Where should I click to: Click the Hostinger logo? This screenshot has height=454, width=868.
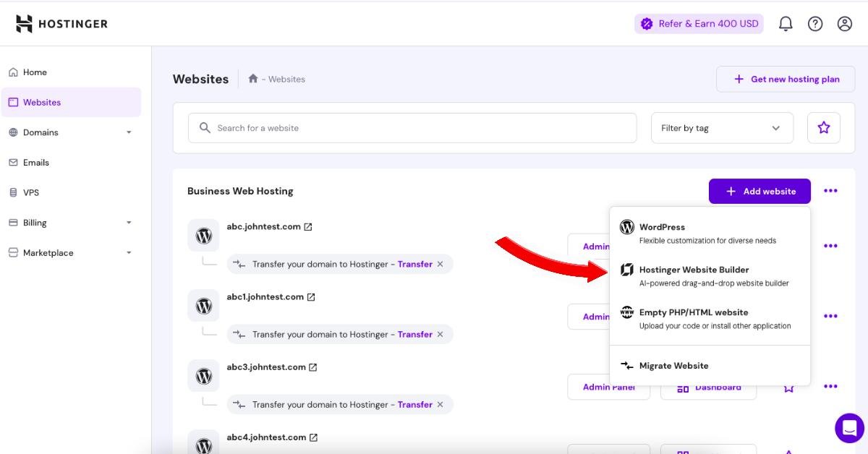point(61,24)
